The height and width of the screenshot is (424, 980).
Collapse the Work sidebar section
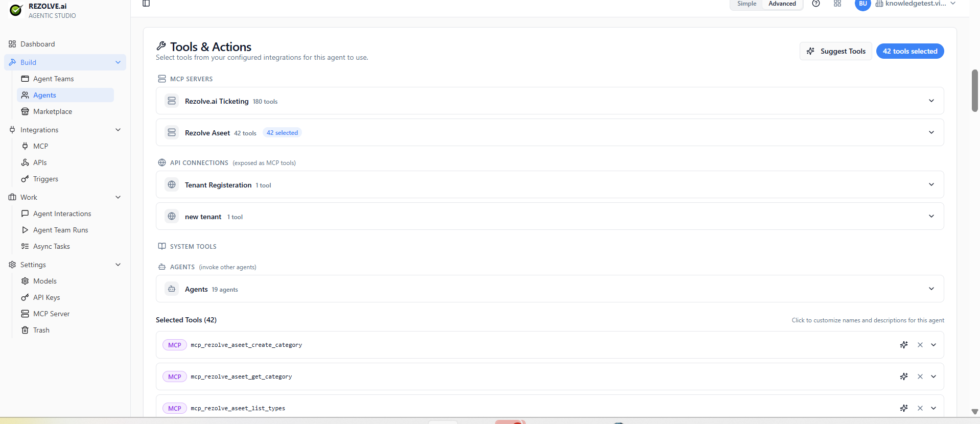pos(118,197)
